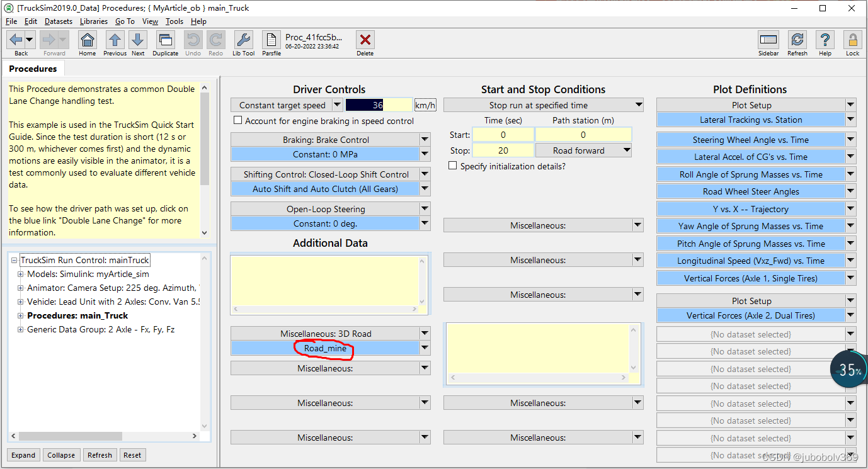868x469 pixels.
Task: Click the Refresh button below the tree
Action: pyautogui.click(x=100, y=455)
